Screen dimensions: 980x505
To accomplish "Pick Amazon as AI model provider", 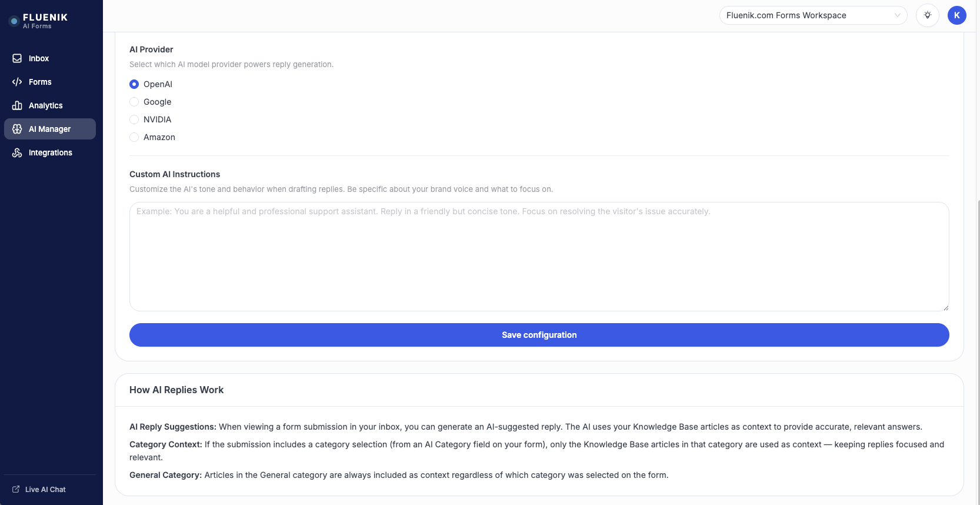I will 134,137.
